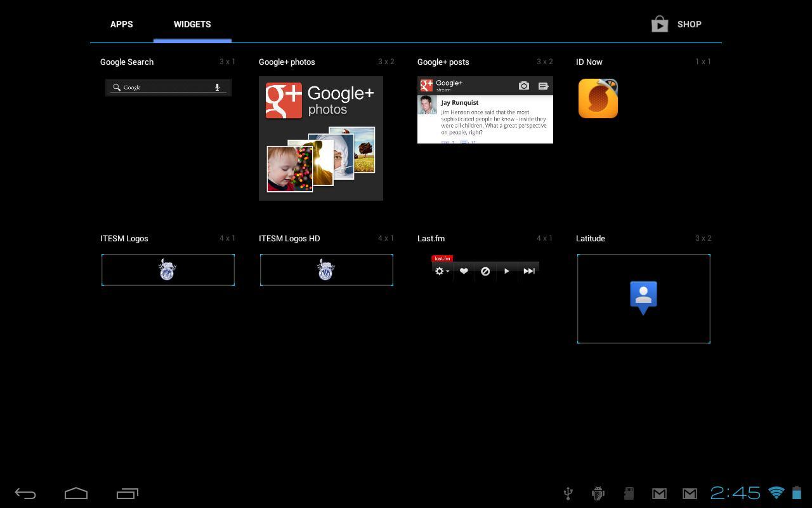Tap the ID Now title label
Image resolution: width=812 pixels, height=508 pixels.
point(589,62)
